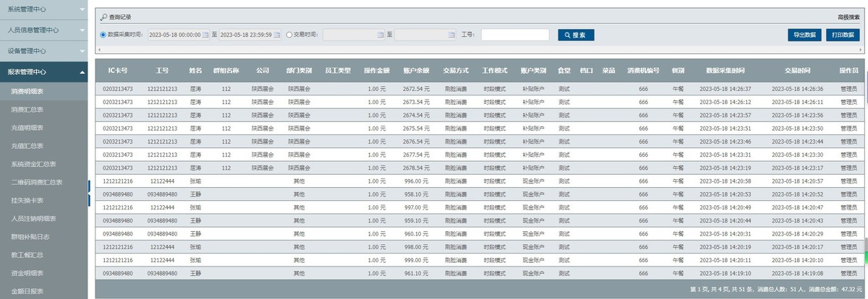Click the magnifier icon beside 查询记录
This screenshot has width=868, height=299.
pos(103,17)
